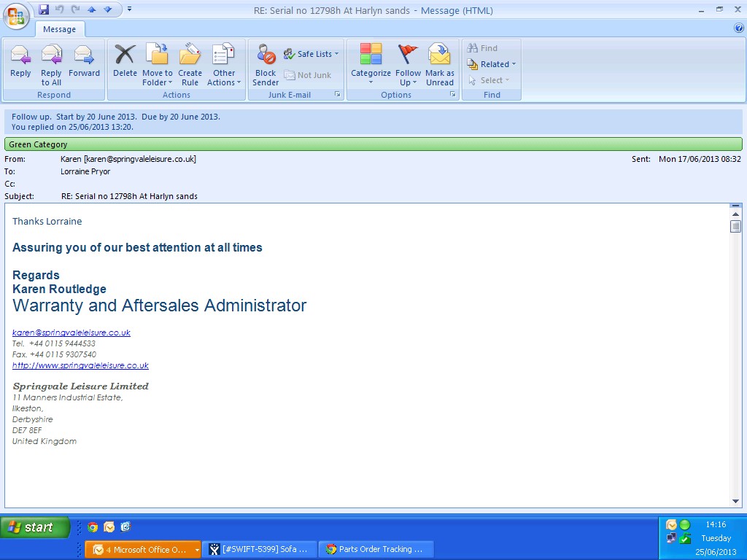This screenshot has height=560, width=747.
Task: Click Springvale Leisure Limited signature text
Action: pos(80,386)
